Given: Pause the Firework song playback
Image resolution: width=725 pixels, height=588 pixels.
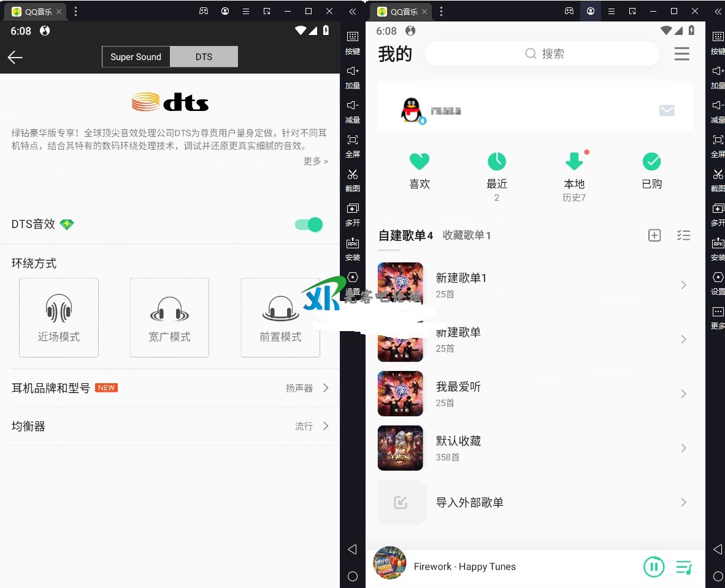Looking at the screenshot, I should point(654,567).
